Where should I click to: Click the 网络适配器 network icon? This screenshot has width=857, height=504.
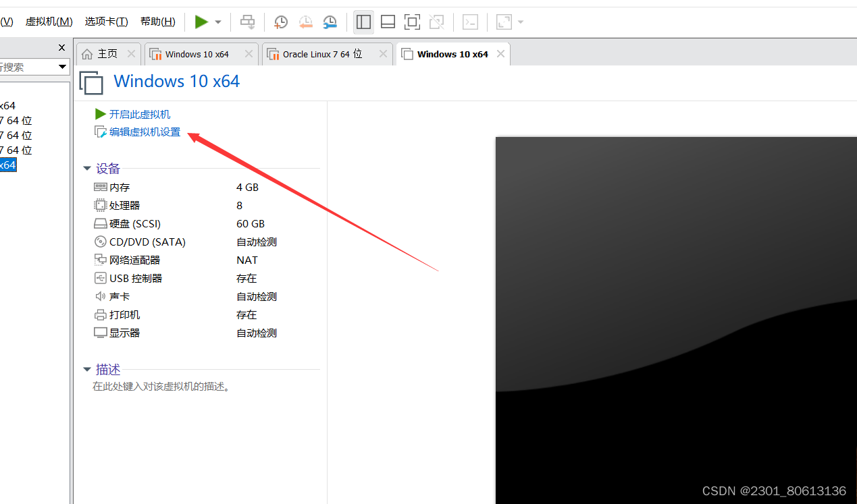[x=101, y=260]
